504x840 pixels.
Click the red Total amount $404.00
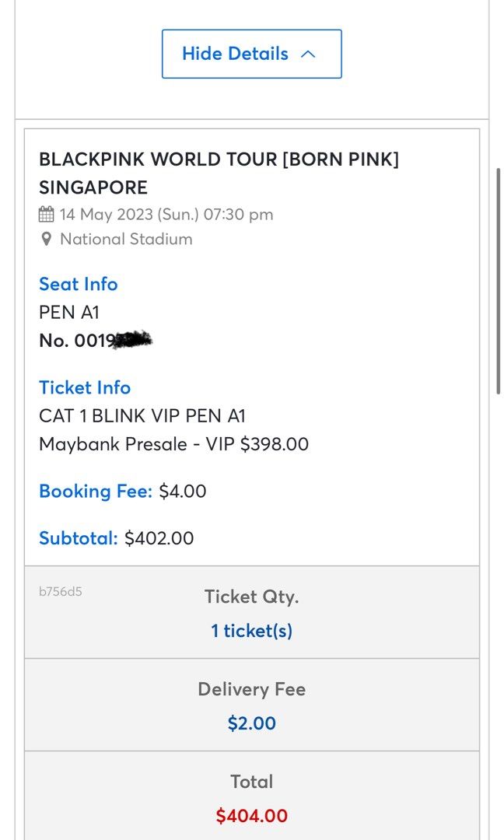coord(252,816)
